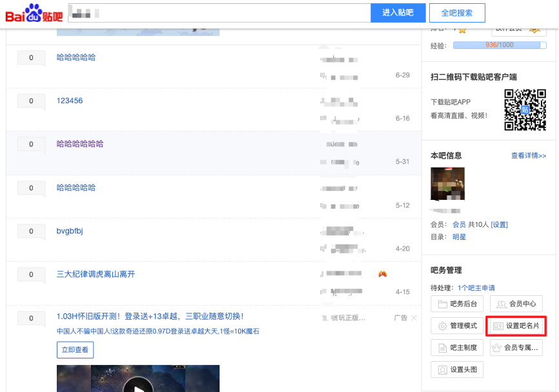
Task: Click the Baidu Tieba logo
Action: pos(34,14)
